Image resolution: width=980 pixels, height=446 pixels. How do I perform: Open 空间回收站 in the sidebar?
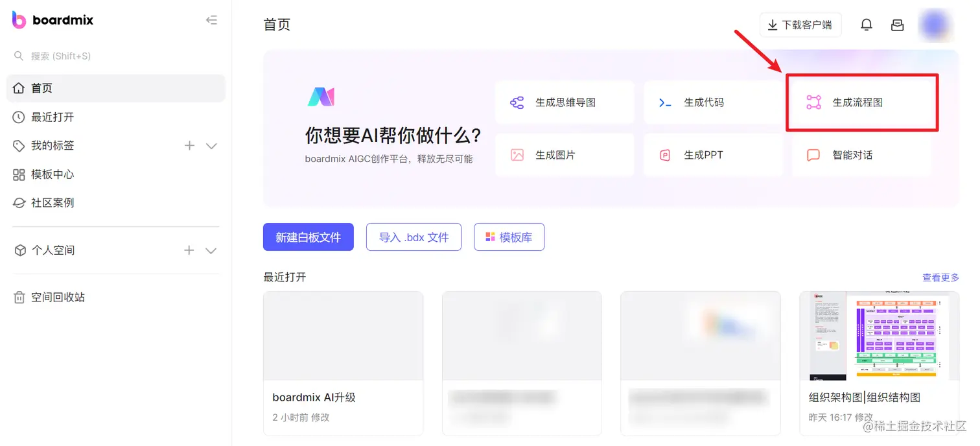click(x=116, y=298)
